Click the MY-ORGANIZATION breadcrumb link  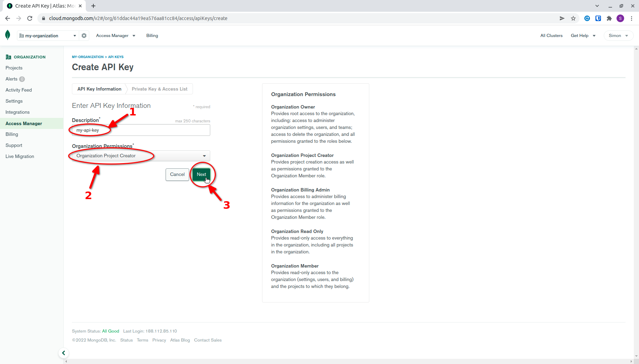click(88, 57)
